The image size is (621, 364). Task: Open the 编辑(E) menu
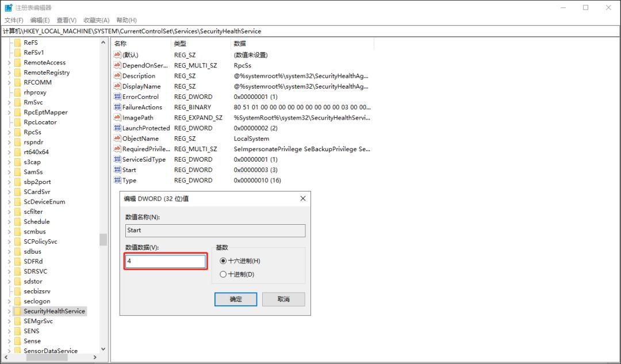(39, 20)
